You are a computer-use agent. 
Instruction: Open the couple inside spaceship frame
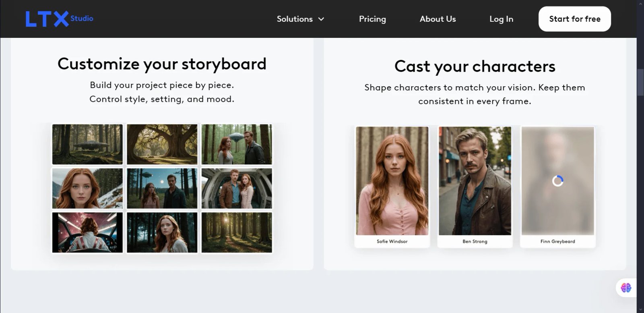(x=237, y=188)
